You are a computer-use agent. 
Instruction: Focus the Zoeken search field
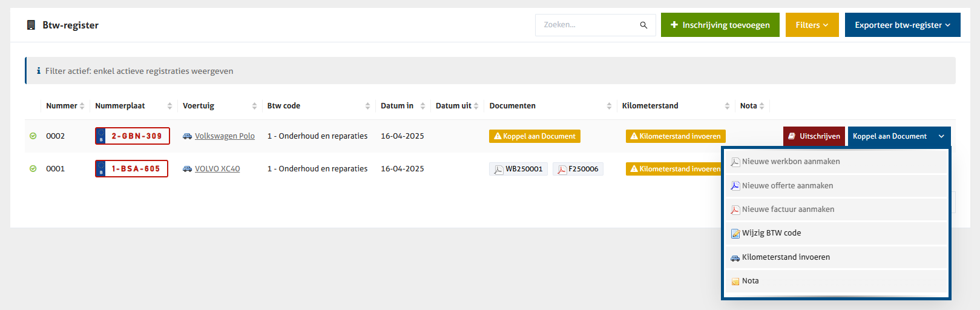[587, 25]
